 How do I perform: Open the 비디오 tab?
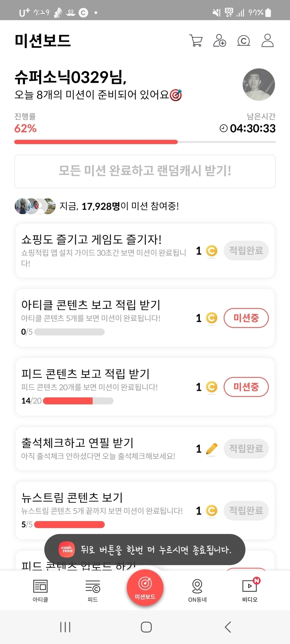[250, 590]
